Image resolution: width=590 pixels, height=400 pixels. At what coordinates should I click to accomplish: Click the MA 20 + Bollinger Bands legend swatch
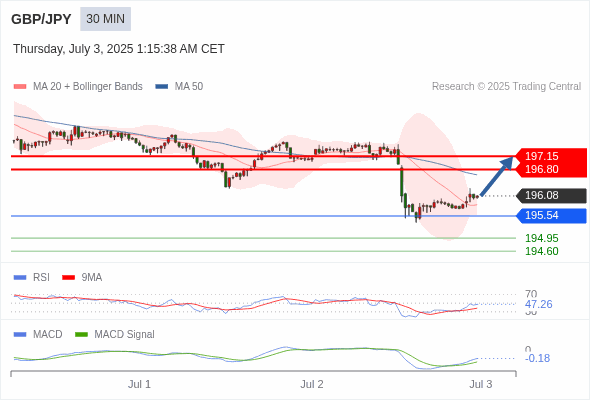point(20,87)
